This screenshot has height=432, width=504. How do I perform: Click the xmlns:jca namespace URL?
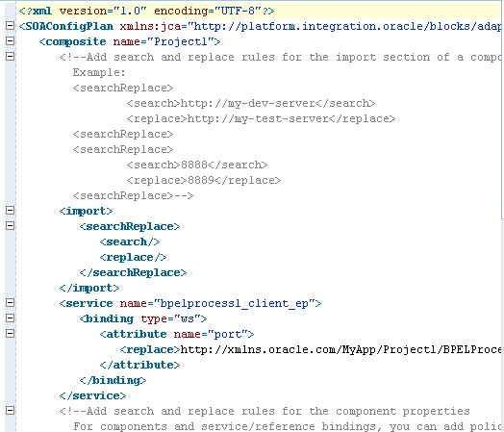(344, 26)
